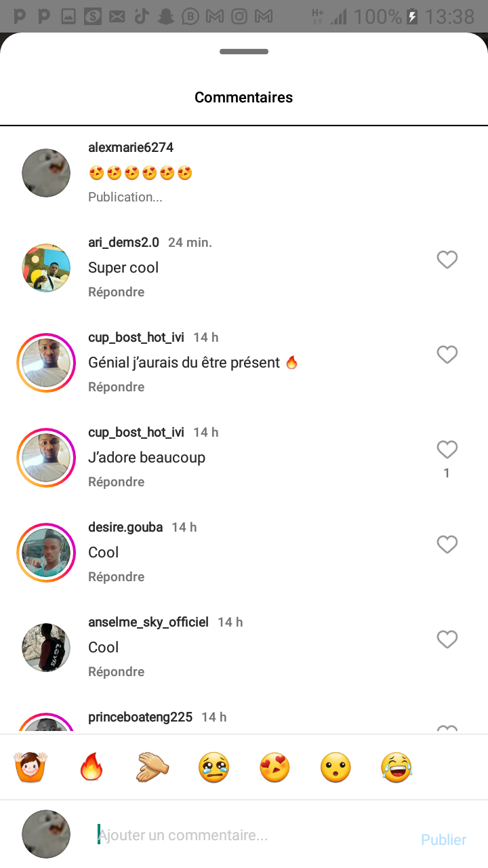Like the "Génial j'aurais du être présent" comment
488x868 pixels.
[x=447, y=355]
